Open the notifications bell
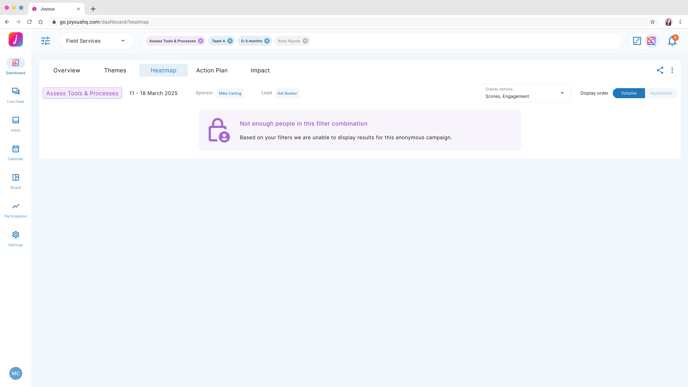688x387 pixels. click(672, 41)
